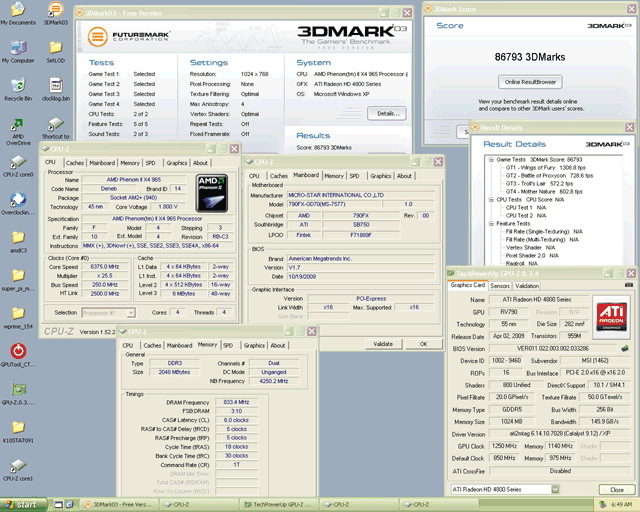640x512 pixels.
Task: Open the GPUTool desktop icon
Action: pos(17,352)
